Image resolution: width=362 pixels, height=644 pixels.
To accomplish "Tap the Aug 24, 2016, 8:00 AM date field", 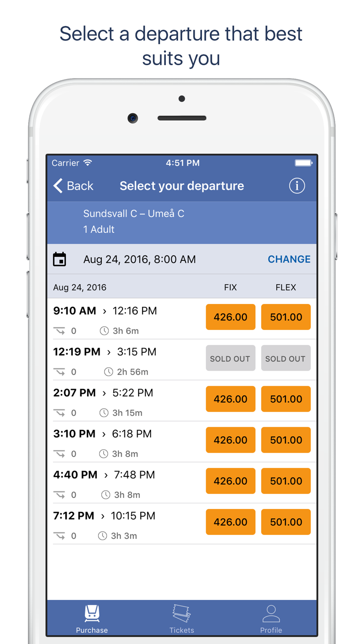I will point(139,259).
